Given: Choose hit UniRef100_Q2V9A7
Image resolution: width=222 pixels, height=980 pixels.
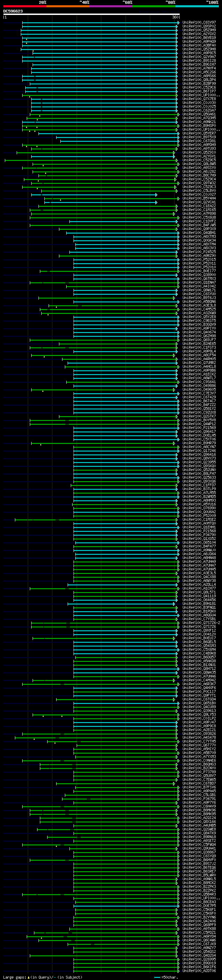Looking at the screenshot, I should [x=199, y=57].
